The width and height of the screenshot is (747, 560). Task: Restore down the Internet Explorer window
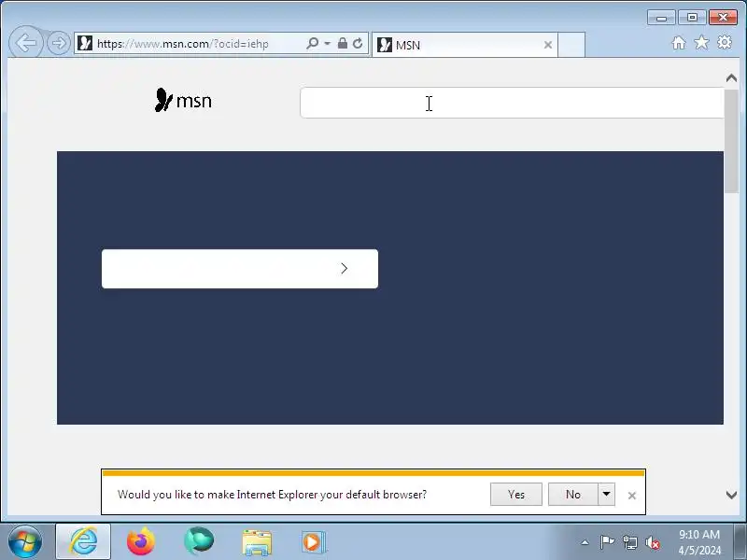[692, 18]
